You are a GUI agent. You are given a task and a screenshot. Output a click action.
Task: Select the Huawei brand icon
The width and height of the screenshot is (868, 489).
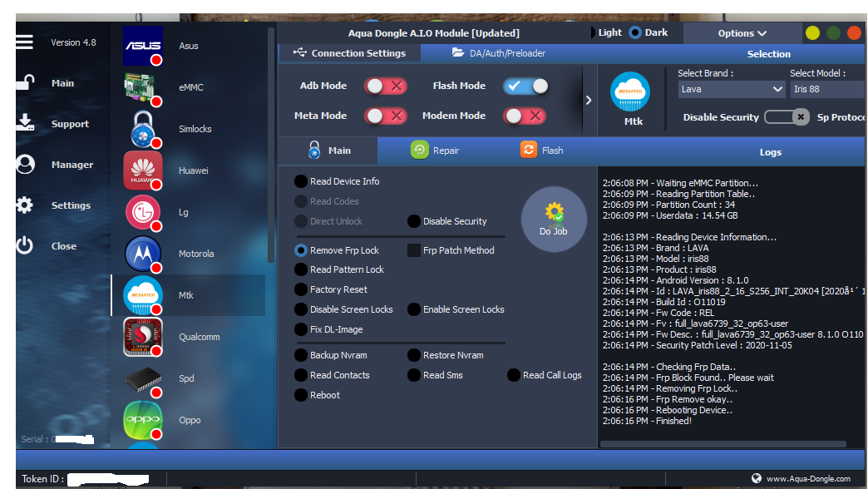pos(143,170)
